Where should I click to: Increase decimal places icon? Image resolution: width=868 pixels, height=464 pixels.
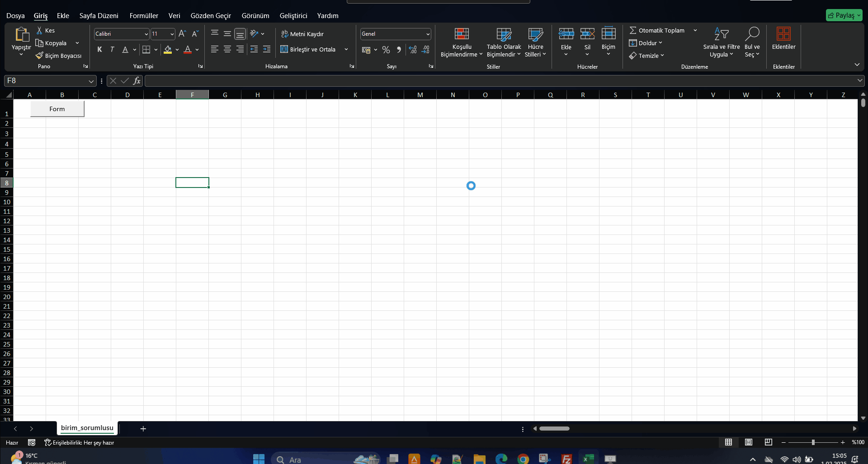click(413, 50)
